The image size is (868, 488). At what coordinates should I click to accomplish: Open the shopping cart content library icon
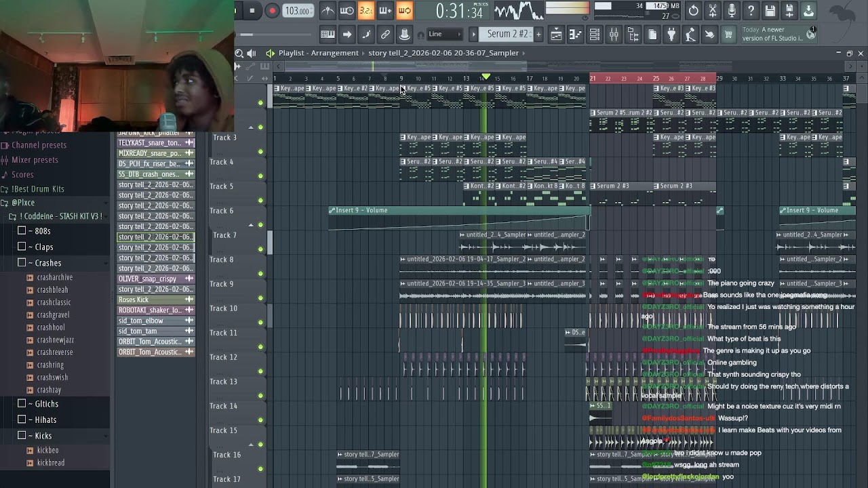coord(728,34)
